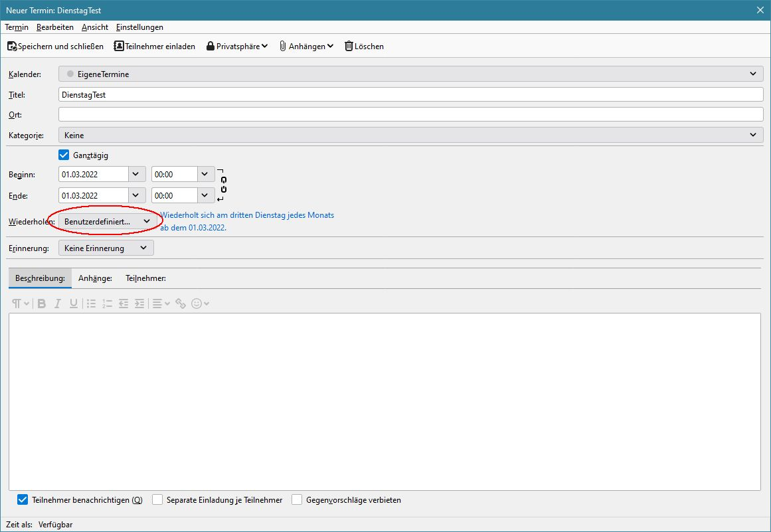The image size is (771, 532).
Task: Click Verfügbar status in status bar
Action: click(56, 525)
